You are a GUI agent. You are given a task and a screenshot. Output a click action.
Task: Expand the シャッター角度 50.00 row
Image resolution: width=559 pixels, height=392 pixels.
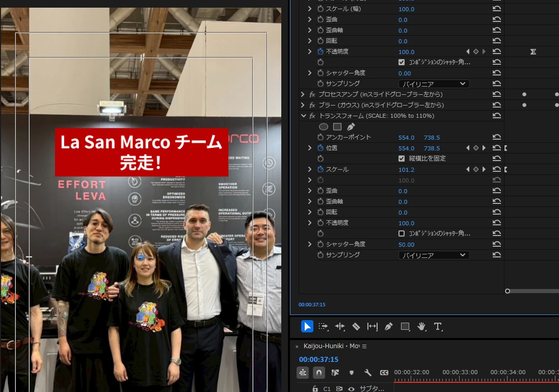click(x=310, y=244)
